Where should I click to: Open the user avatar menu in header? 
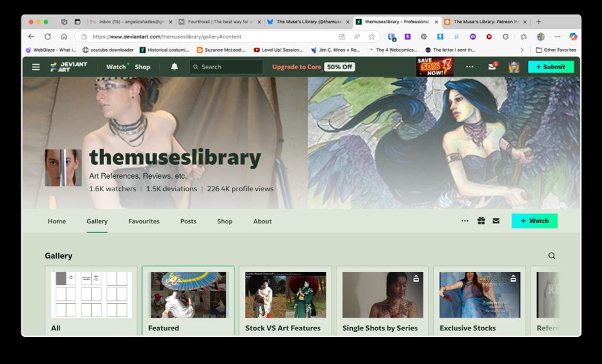click(514, 67)
